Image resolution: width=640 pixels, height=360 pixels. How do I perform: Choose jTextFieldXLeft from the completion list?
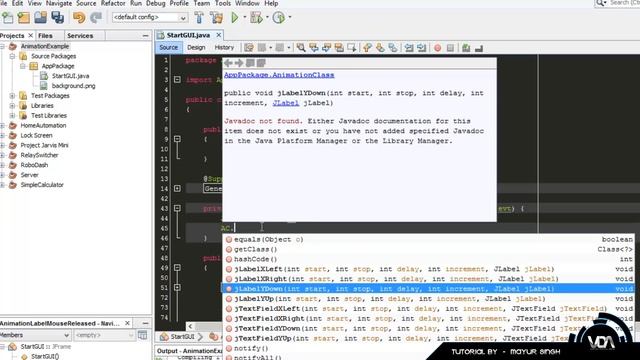point(428,309)
